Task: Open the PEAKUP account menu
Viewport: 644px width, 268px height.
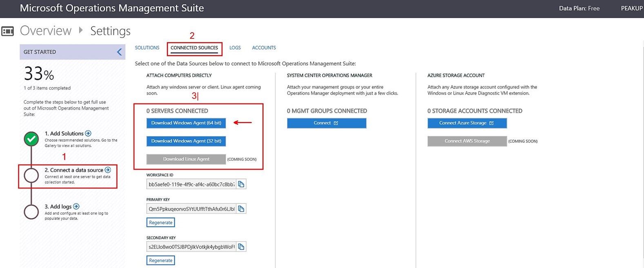Action: (x=632, y=8)
